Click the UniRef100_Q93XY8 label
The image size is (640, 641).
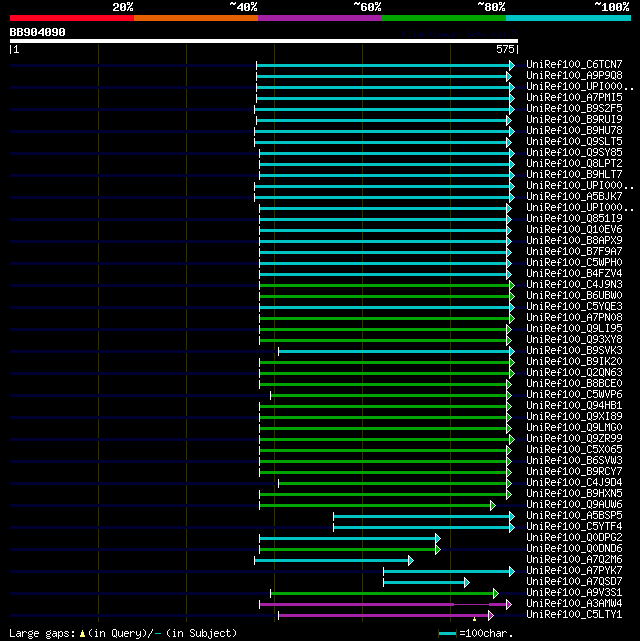coord(574,340)
